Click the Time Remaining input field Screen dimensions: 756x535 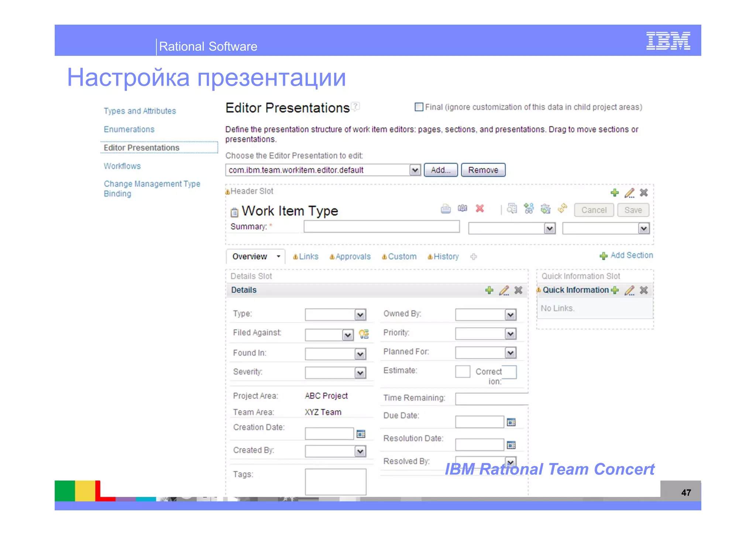coord(492,399)
